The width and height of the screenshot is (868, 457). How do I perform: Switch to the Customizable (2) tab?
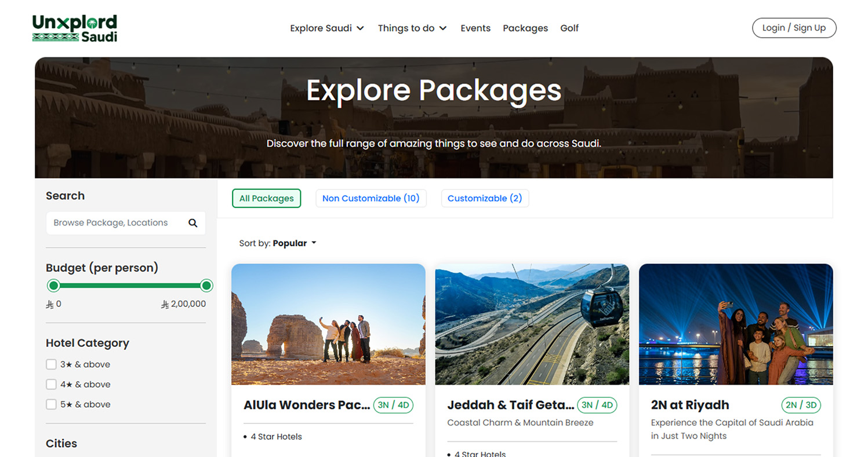click(x=485, y=198)
